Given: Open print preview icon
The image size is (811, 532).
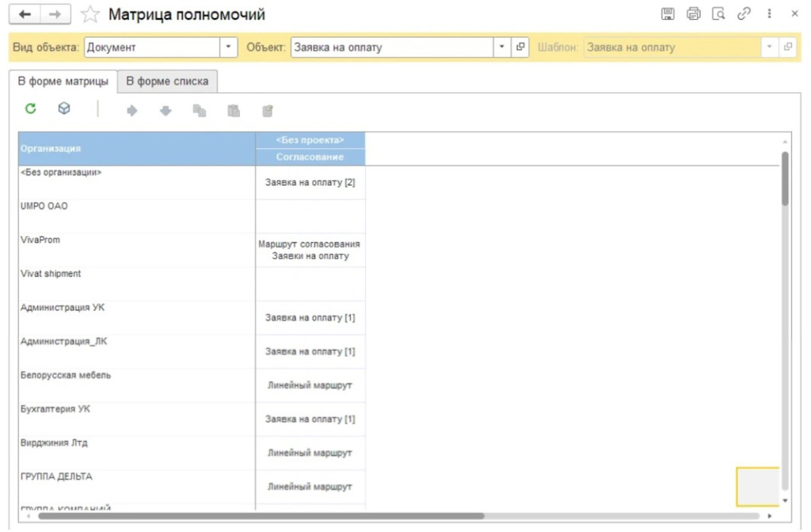Looking at the screenshot, I should (x=718, y=14).
